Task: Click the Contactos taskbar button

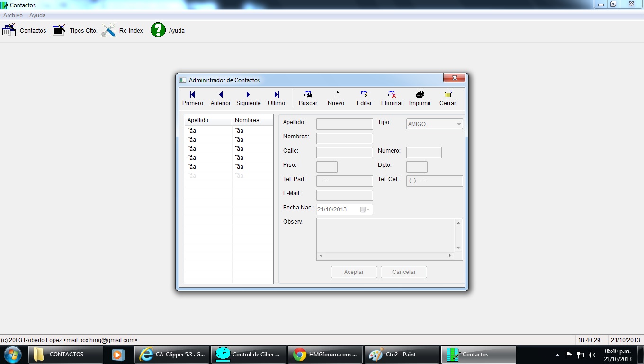Action: (x=478, y=355)
